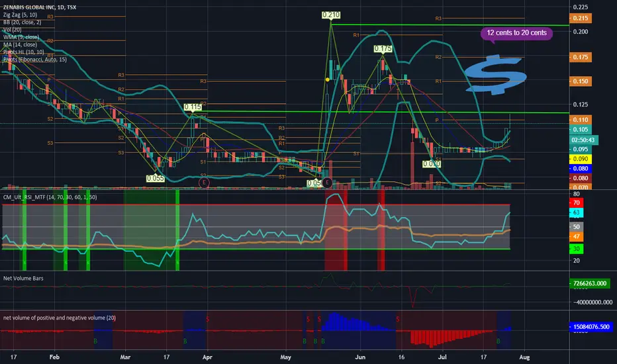Click the orange 0.175 price scale label
This screenshot has width=617, height=364.
pos(581,57)
